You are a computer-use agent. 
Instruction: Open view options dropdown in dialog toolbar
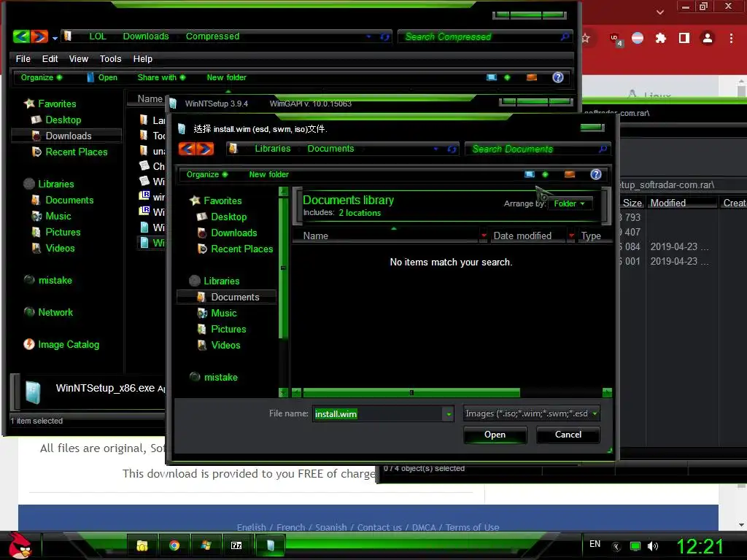(x=545, y=174)
